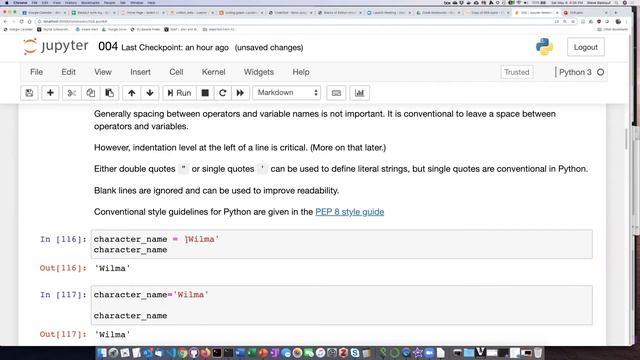Viewport: 640px width, 360px height.
Task: Click the sentence about indentation level being critical
Action: 240,148
